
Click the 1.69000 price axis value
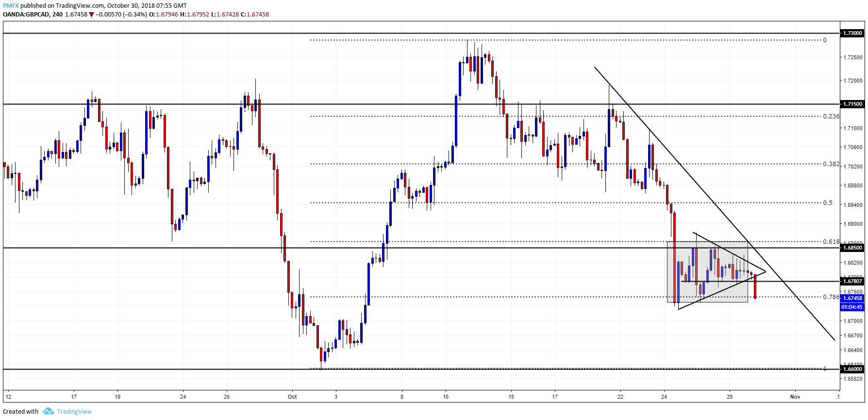(x=853, y=224)
